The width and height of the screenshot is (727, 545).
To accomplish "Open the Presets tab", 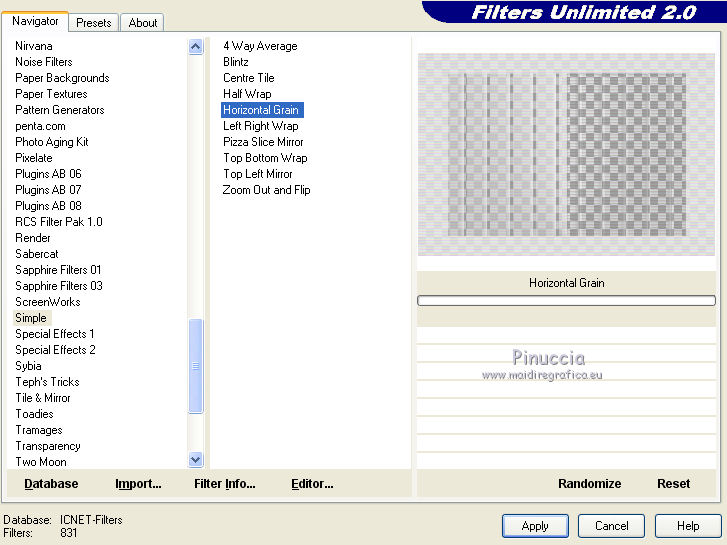I will pyautogui.click(x=94, y=23).
